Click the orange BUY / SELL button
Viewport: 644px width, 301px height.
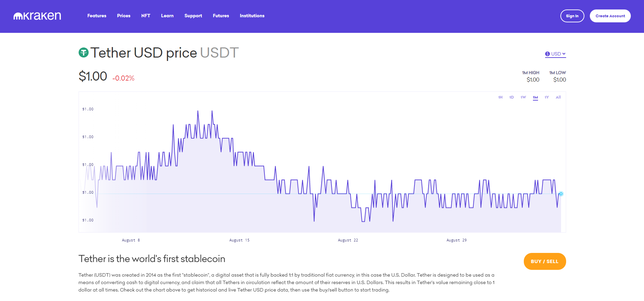pos(544,261)
